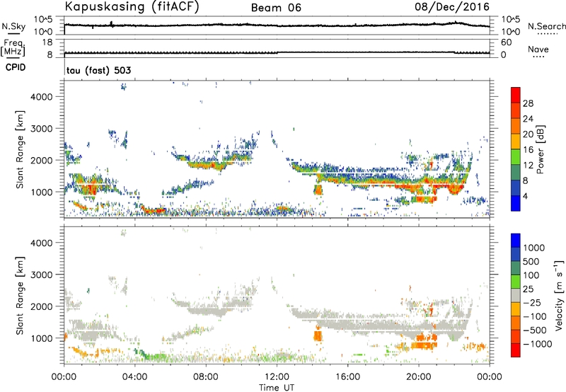The width and height of the screenshot is (566, 392).
Task: Click the strong power echo near 05:00 low range
Action: click(154, 210)
